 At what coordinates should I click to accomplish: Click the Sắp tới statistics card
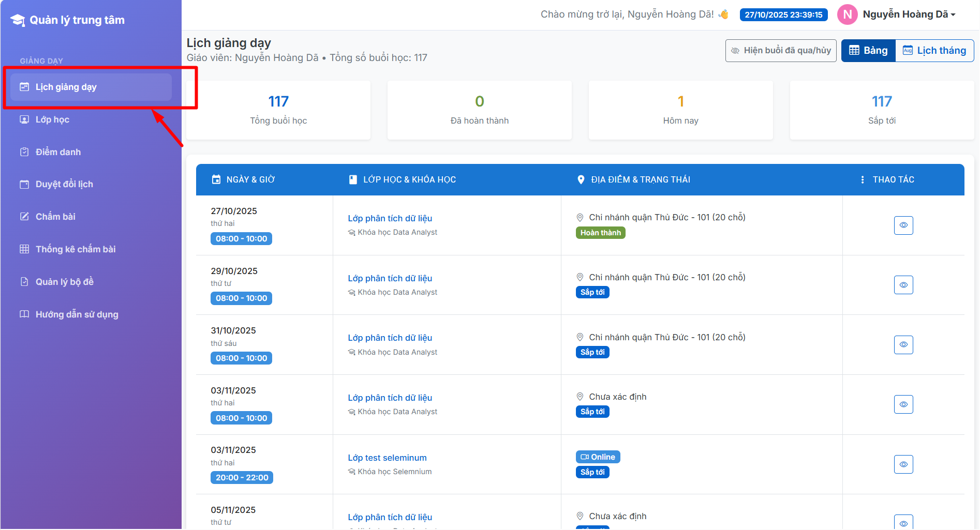click(881, 110)
